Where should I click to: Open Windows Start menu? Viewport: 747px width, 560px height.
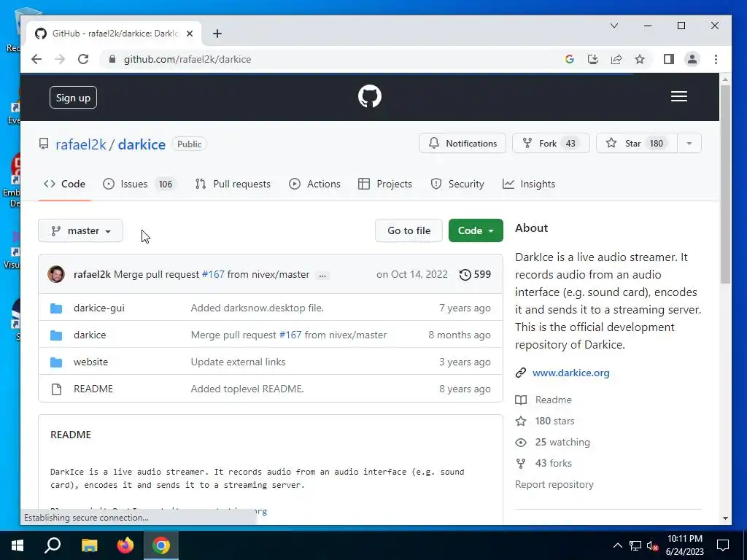coord(18,545)
